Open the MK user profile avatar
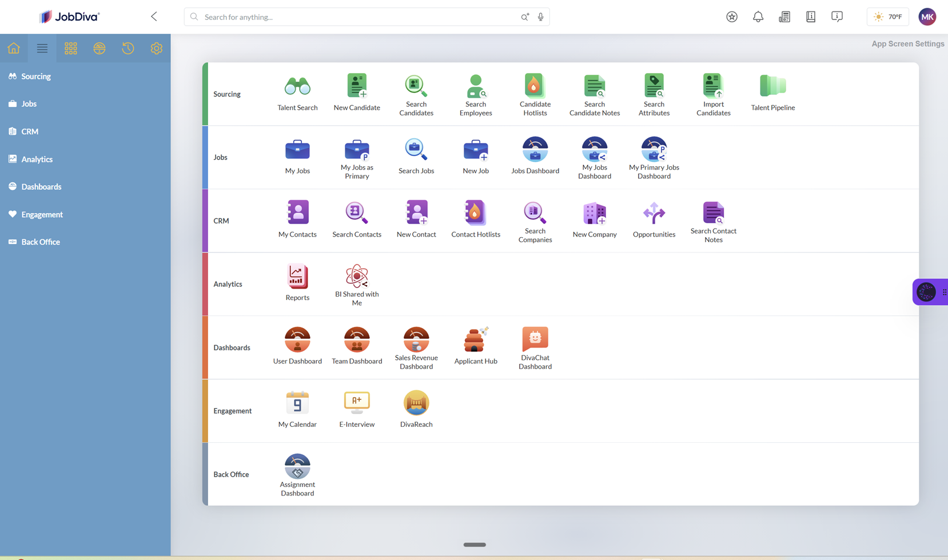The height and width of the screenshot is (560, 948). tap(927, 17)
